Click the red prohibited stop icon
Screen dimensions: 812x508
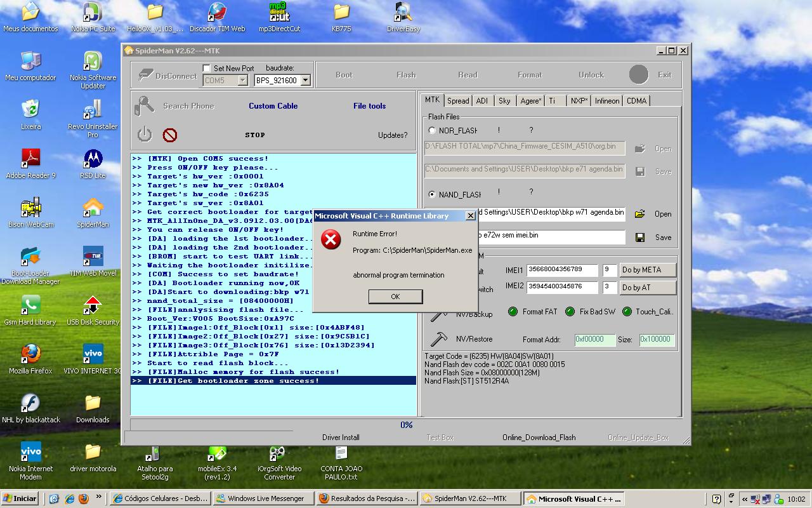[170, 135]
